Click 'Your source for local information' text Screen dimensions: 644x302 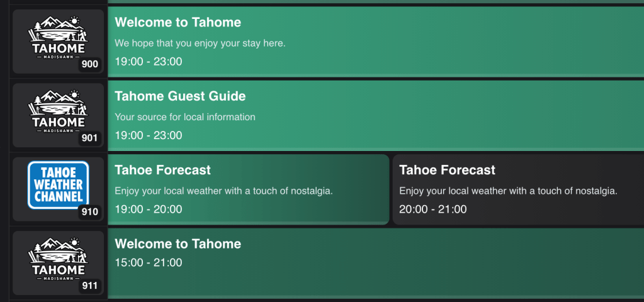click(185, 117)
